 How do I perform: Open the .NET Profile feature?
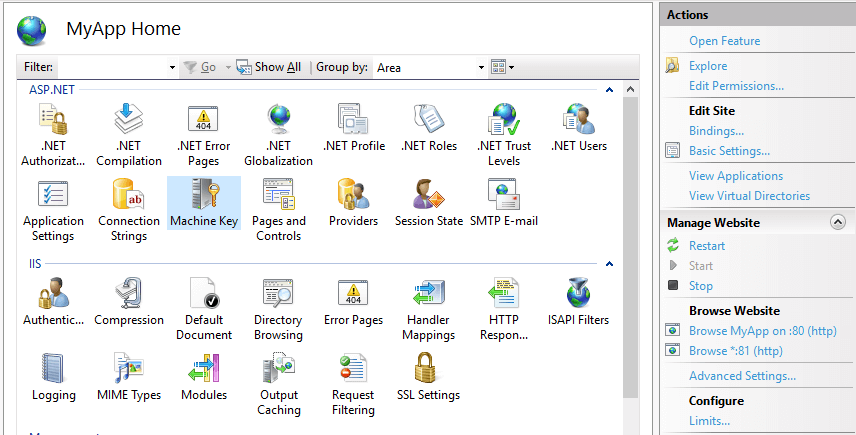(354, 128)
